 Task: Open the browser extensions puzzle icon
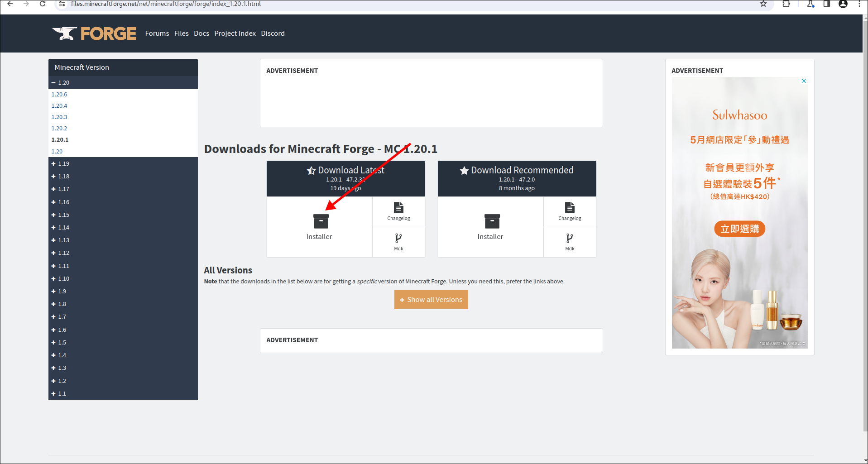click(x=786, y=4)
